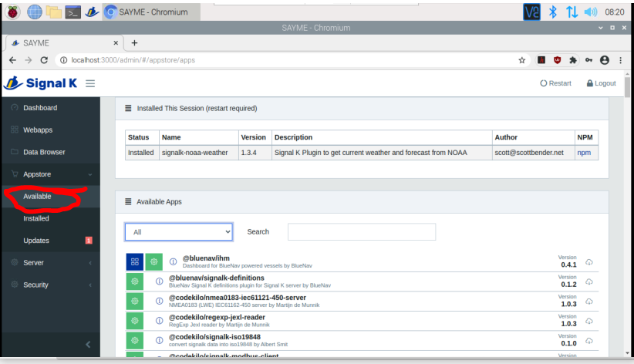This screenshot has height=364, width=634.
Task: Show info for @codekilo/signalk-iso19848
Action: 160,341
